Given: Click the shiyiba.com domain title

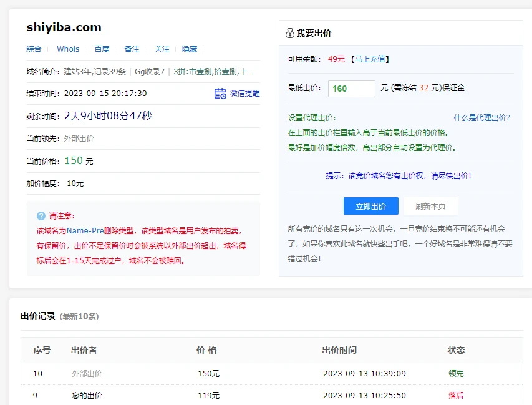Looking at the screenshot, I should [x=64, y=27].
